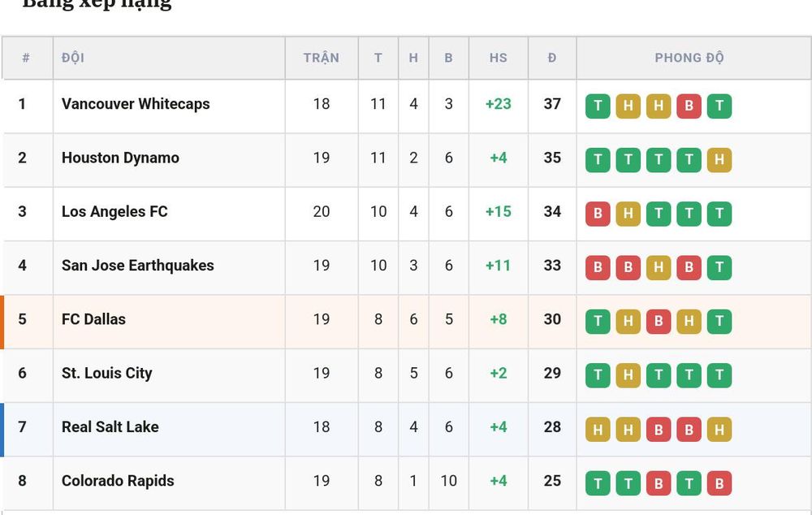Viewport: 812px width, 515px height.
Task: Open Houston Dynamo team link
Action: pos(120,158)
